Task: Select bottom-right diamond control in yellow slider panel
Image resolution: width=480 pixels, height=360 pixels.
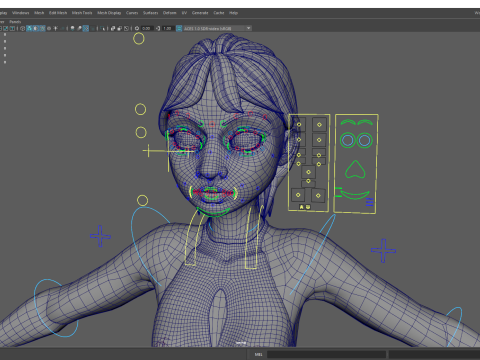Action: pos(318,195)
